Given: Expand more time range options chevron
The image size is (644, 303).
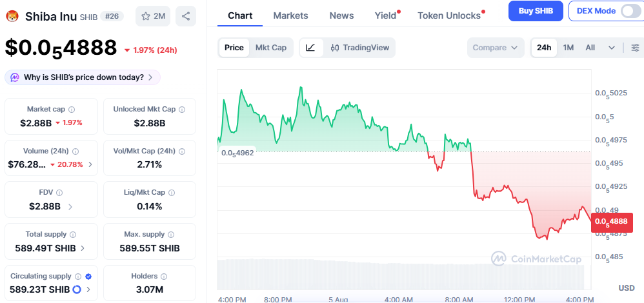Looking at the screenshot, I should [612, 48].
